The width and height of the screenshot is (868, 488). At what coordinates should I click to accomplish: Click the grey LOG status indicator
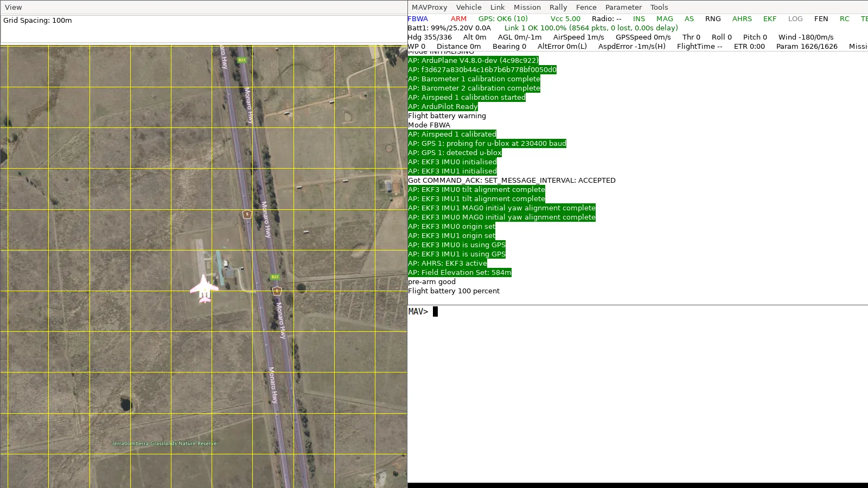pos(795,19)
